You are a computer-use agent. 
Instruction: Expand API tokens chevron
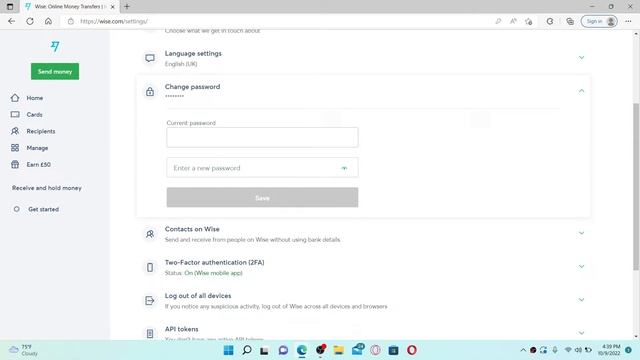coord(582,333)
